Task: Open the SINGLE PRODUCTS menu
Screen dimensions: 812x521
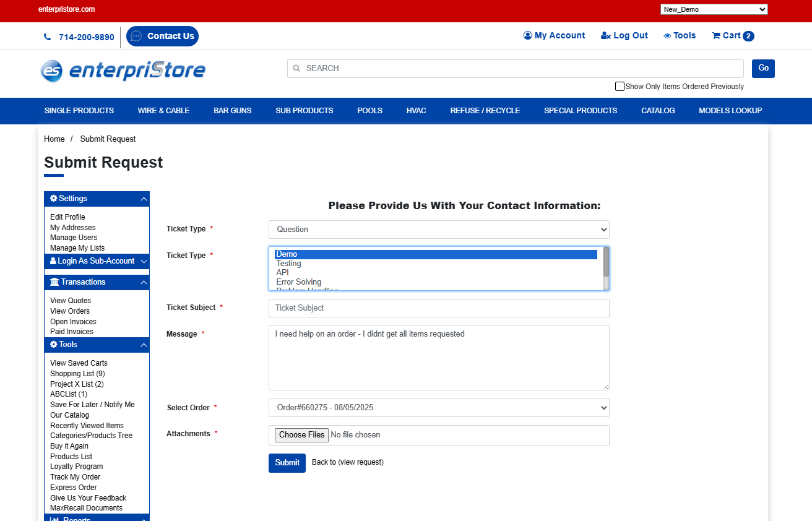Action: click(79, 111)
